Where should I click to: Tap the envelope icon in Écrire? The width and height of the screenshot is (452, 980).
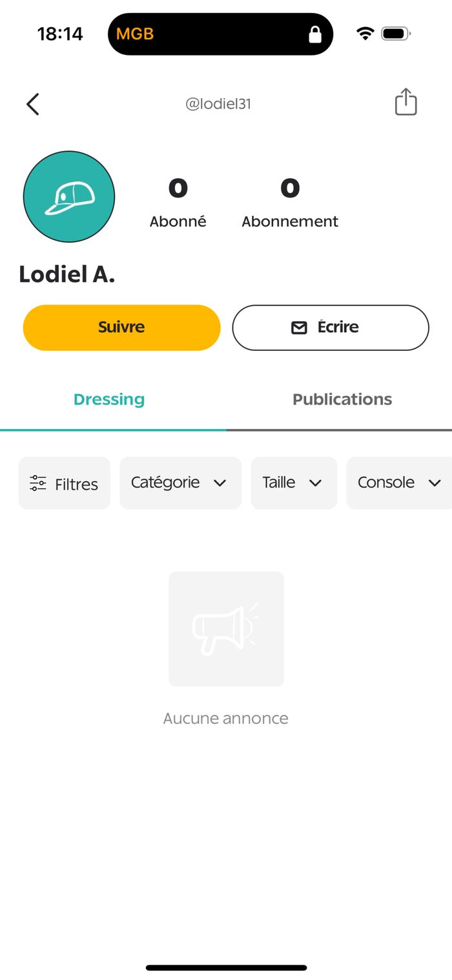(299, 328)
